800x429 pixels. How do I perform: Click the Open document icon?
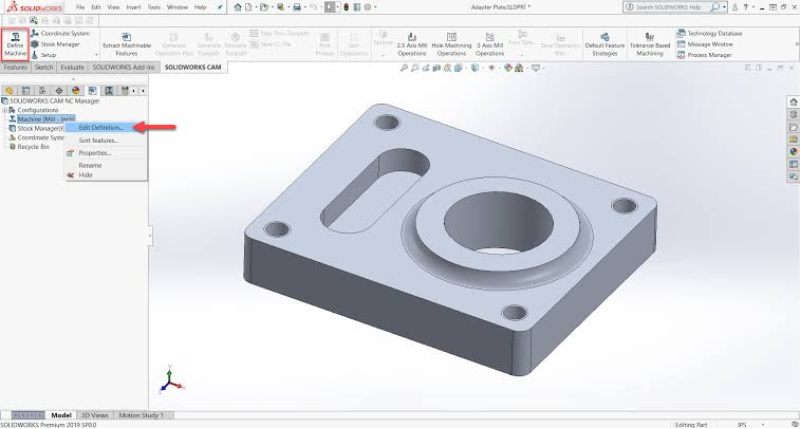264,7
